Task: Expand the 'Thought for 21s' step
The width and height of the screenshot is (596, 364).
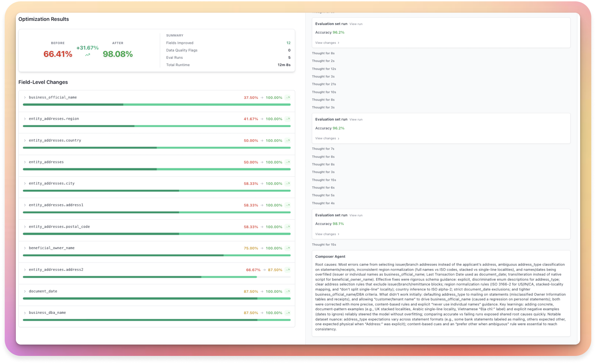Action: tap(324, 84)
